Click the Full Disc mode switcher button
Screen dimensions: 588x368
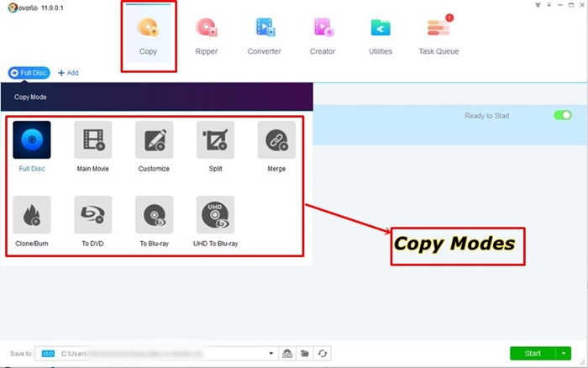[x=29, y=73]
